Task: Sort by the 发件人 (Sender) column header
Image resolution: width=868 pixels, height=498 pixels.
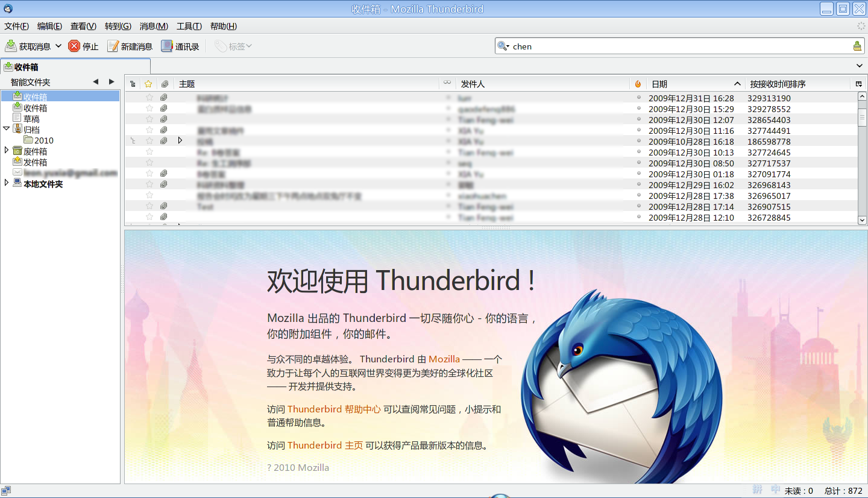Action: point(543,84)
